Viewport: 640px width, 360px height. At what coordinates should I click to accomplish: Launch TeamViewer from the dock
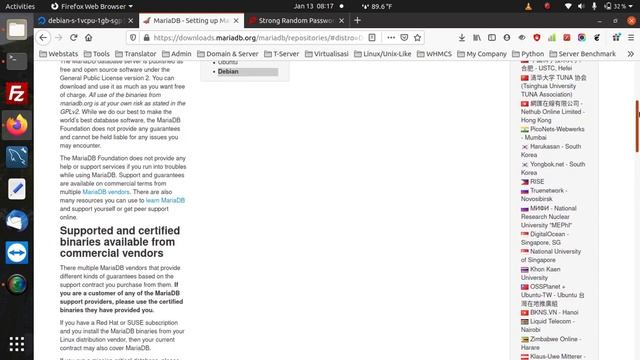pos(17,253)
